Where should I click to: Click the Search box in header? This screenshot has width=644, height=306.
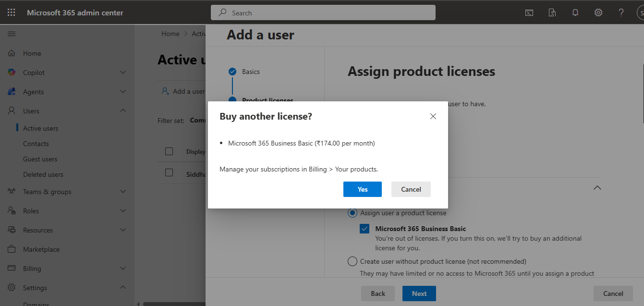coord(323,13)
